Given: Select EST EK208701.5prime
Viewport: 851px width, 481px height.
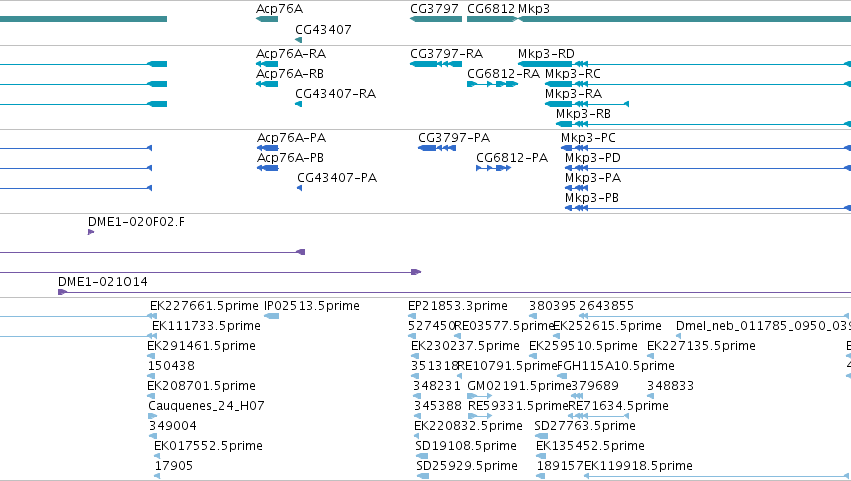Looking at the screenshot, I should 201,387.
